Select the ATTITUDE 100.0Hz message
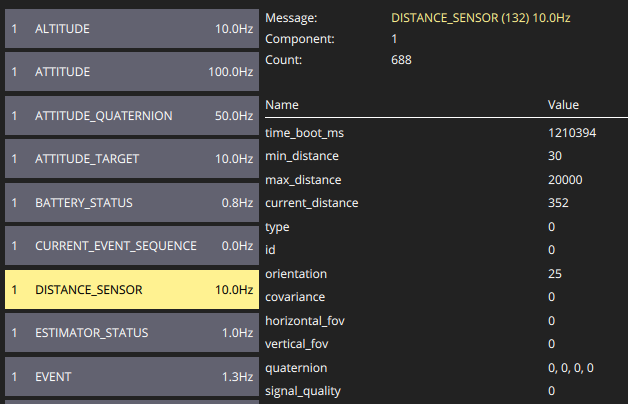This screenshot has height=404, width=628. pyautogui.click(x=132, y=72)
